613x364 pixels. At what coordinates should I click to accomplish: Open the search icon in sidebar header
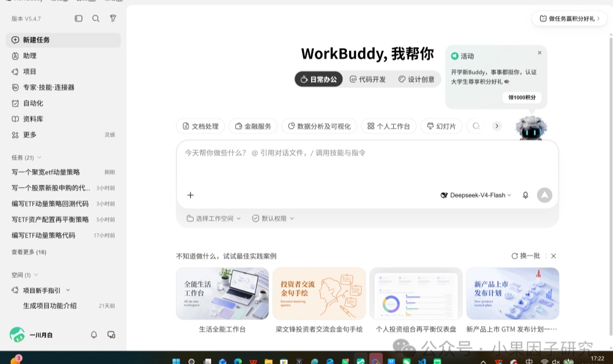pos(96,18)
